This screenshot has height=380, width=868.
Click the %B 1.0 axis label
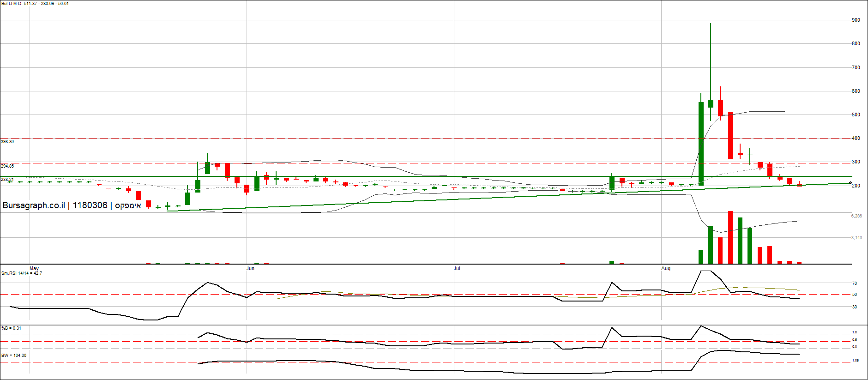tap(855, 332)
